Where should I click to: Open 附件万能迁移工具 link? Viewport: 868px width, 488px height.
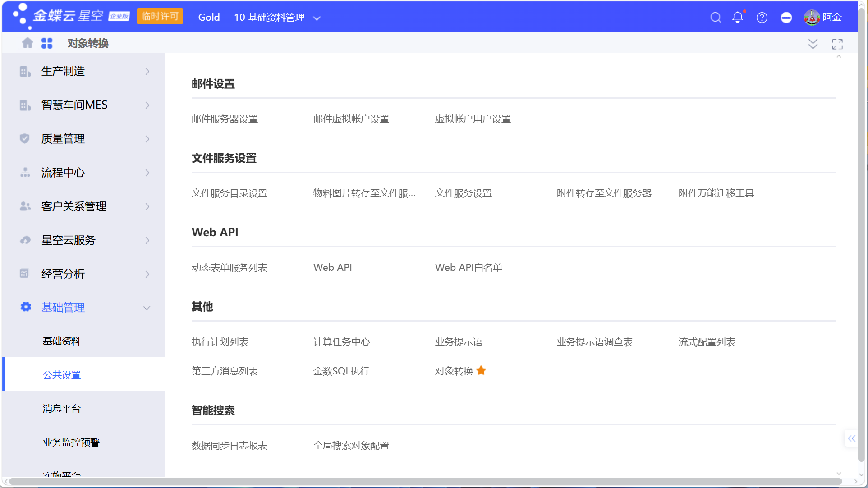point(716,193)
